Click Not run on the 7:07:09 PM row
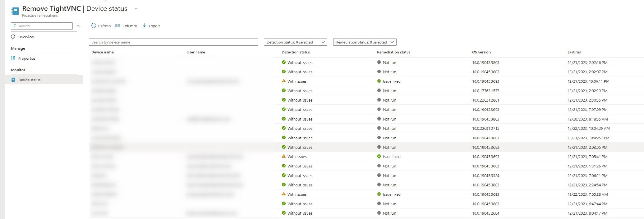This screenshot has height=219, width=644. pos(389,109)
